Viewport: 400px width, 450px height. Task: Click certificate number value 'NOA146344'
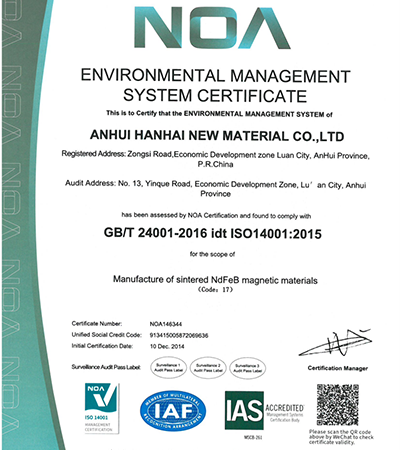[x=166, y=324]
